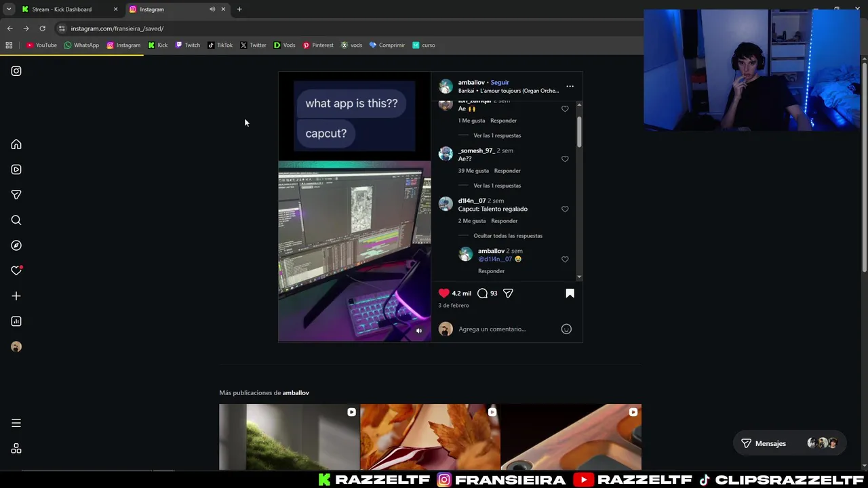Open the tab search dropdown arrow
The image size is (868, 488).
(9, 9)
